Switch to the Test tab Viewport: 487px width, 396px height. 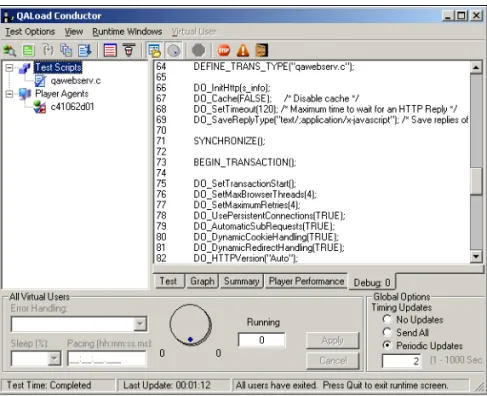[169, 281]
